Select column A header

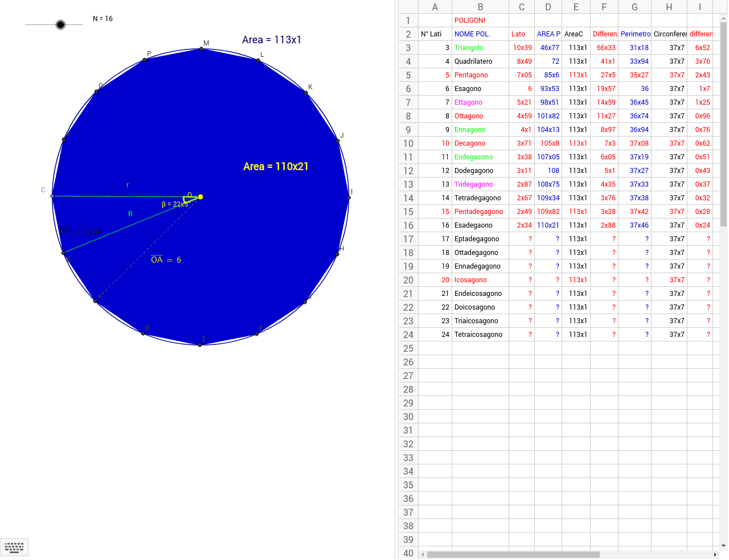coord(435,7)
